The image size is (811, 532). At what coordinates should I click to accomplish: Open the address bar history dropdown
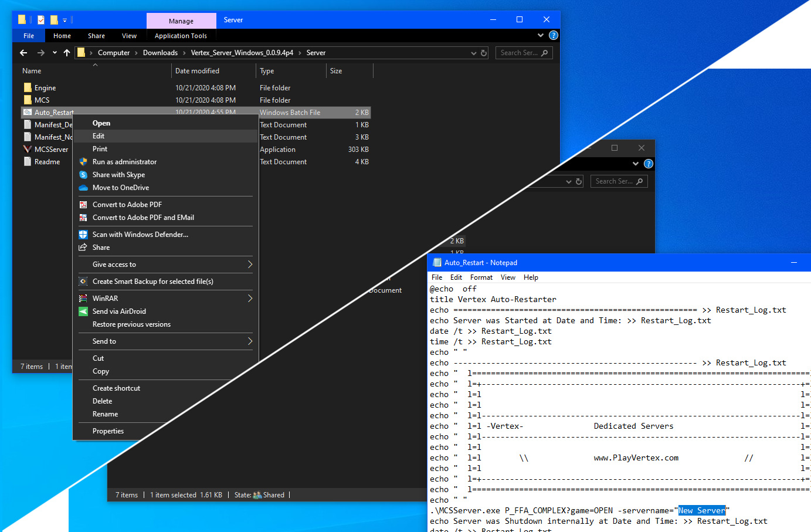[x=474, y=53]
